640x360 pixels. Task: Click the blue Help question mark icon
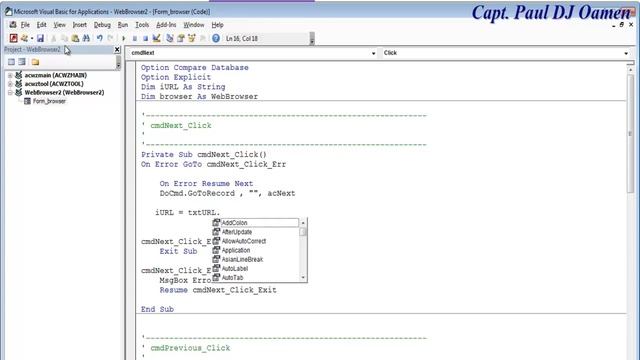point(216,38)
